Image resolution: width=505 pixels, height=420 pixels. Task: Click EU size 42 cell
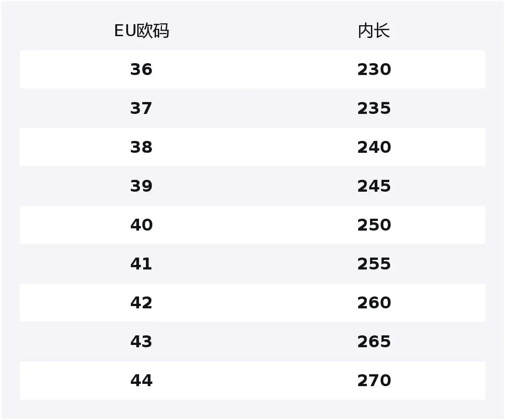point(141,303)
